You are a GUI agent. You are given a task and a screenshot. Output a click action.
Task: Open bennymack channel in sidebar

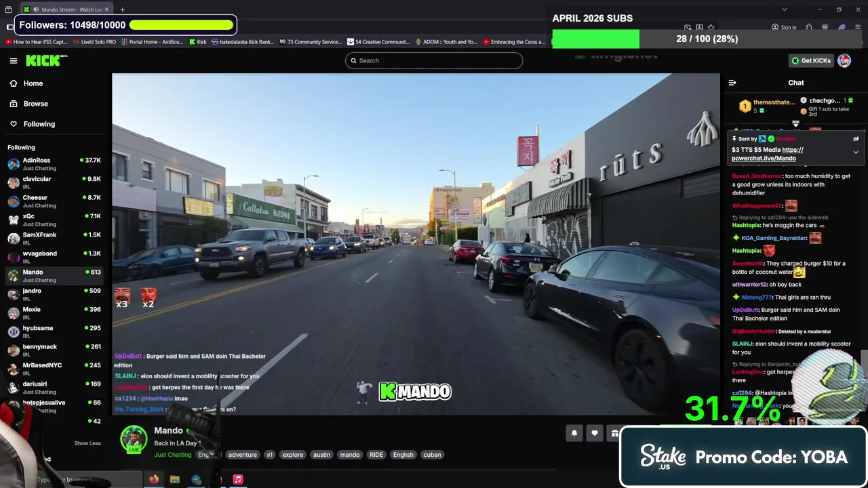(x=54, y=350)
